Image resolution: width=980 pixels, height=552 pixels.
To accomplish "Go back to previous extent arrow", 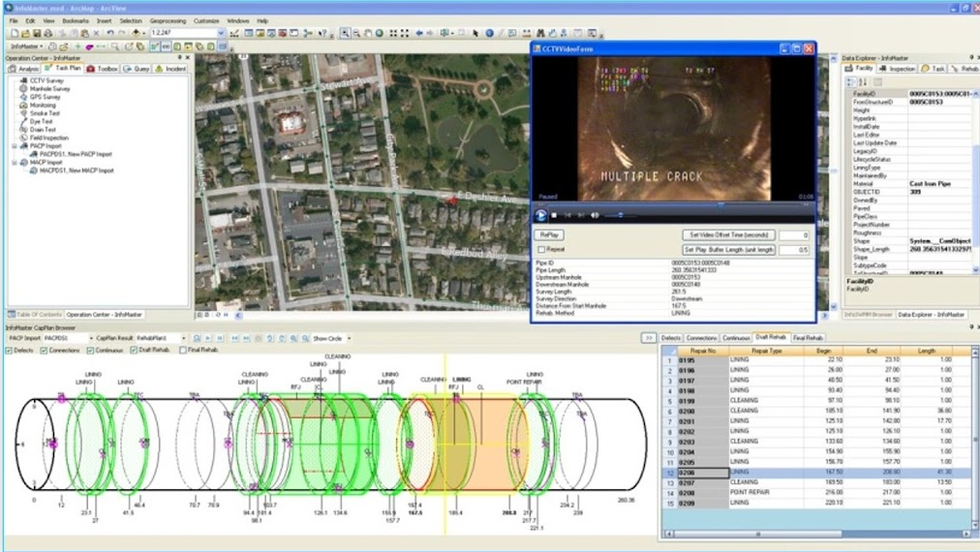I will [419, 33].
